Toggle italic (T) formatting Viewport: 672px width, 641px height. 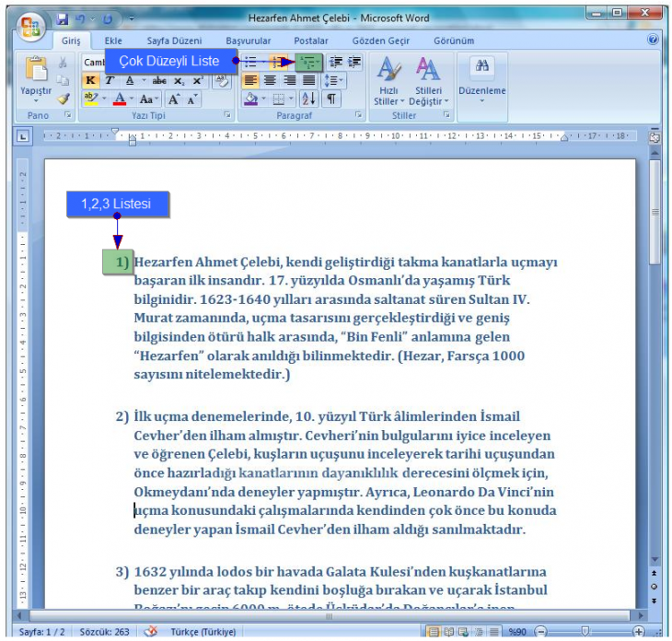pos(110,81)
